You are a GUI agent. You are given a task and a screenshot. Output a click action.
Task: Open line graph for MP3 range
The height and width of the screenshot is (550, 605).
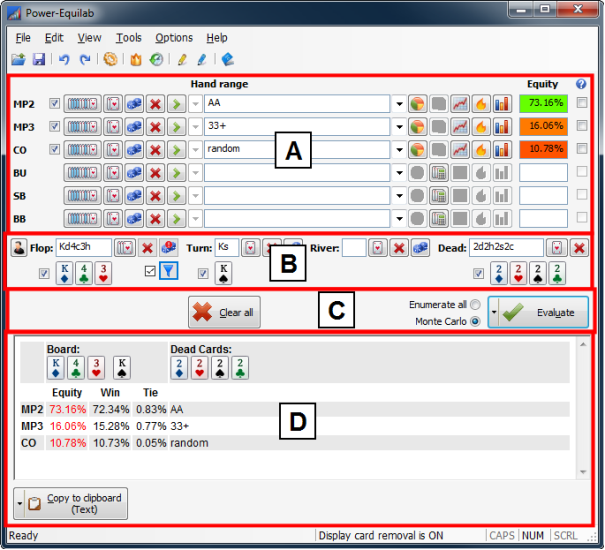(x=460, y=127)
